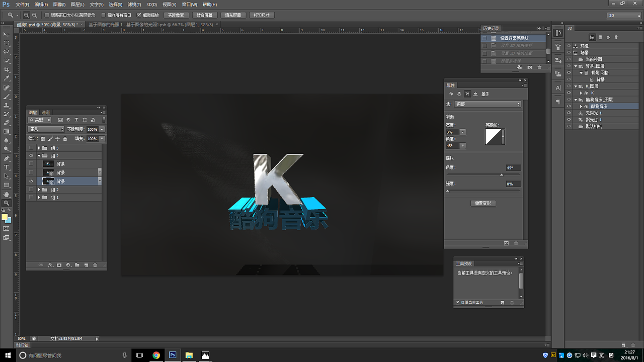The height and width of the screenshot is (362, 644).
Task: Click the 实际像素 button
Action: (176, 15)
